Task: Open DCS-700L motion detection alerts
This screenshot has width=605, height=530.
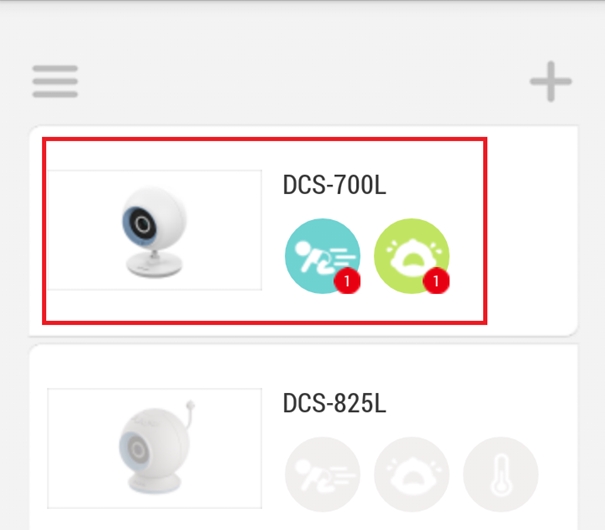Action: pos(323,256)
